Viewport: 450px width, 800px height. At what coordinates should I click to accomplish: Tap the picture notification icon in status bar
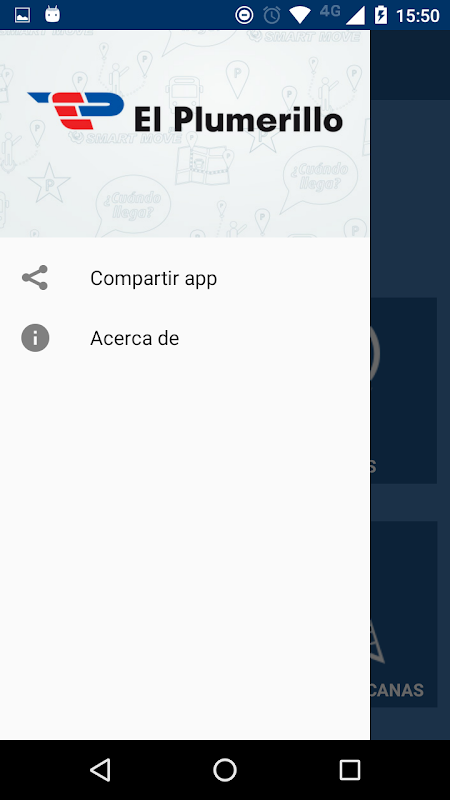[x=22, y=15]
